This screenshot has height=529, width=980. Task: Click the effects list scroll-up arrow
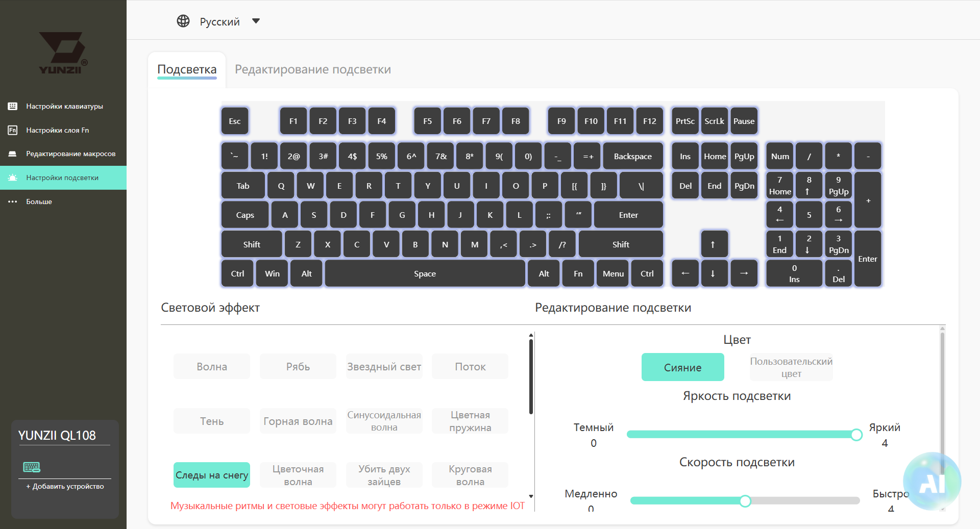pyautogui.click(x=531, y=335)
